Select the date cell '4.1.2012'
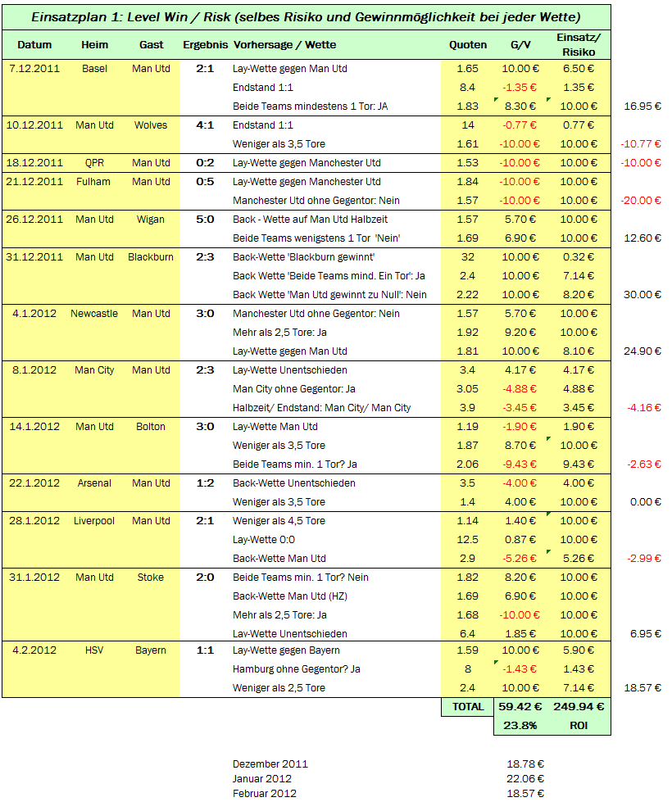Viewport: 672px width, 811px height. (34, 314)
